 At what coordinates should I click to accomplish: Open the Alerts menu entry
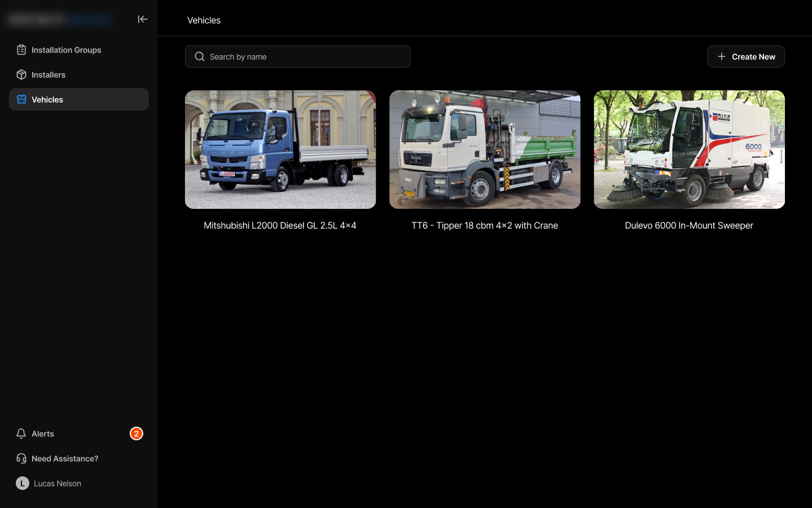tap(79, 433)
